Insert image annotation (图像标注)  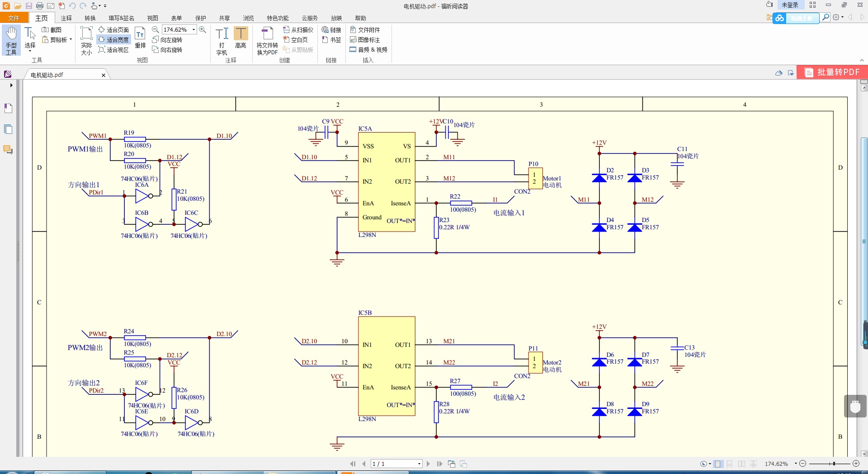[365, 40]
